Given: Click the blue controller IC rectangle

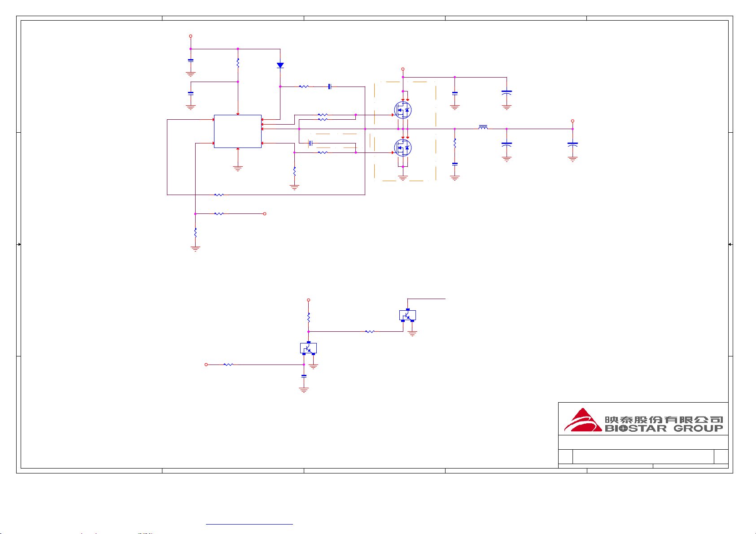Looking at the screenshot, I should [238, 131].
